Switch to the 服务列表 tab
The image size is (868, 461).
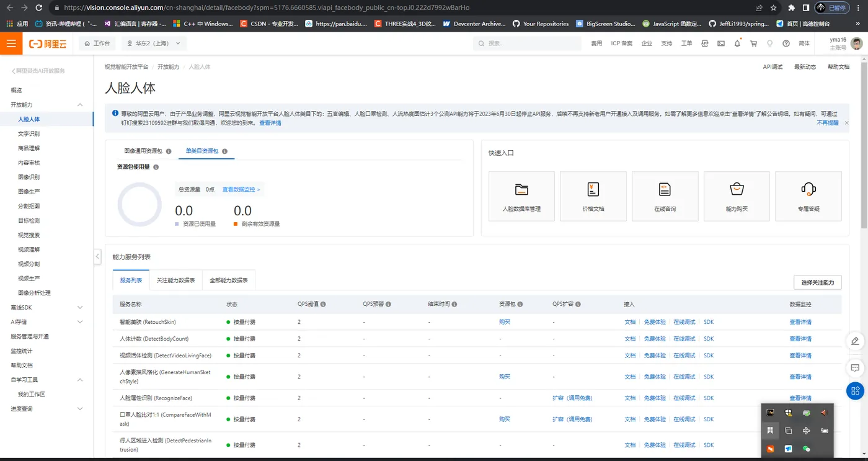click(x=131, y=280)
